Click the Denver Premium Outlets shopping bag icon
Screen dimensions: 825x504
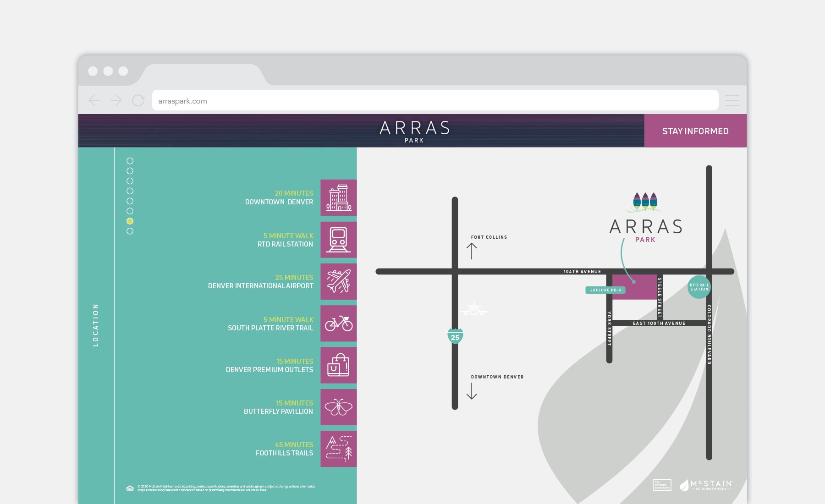point(338,365)
